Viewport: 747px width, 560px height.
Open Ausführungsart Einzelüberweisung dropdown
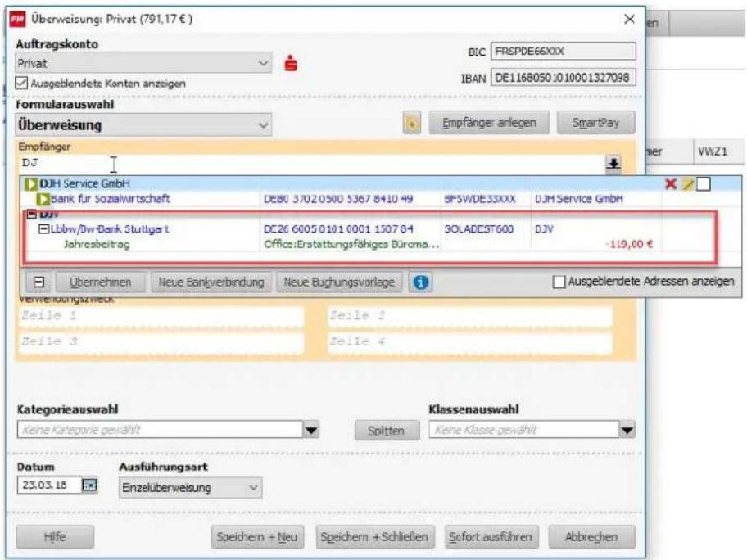(x=190, y=488)
